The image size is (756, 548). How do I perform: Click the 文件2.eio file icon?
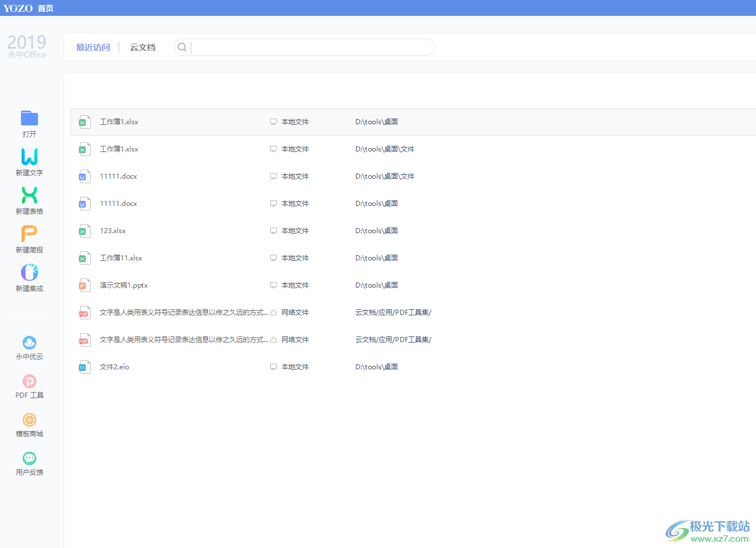(85, 367)
